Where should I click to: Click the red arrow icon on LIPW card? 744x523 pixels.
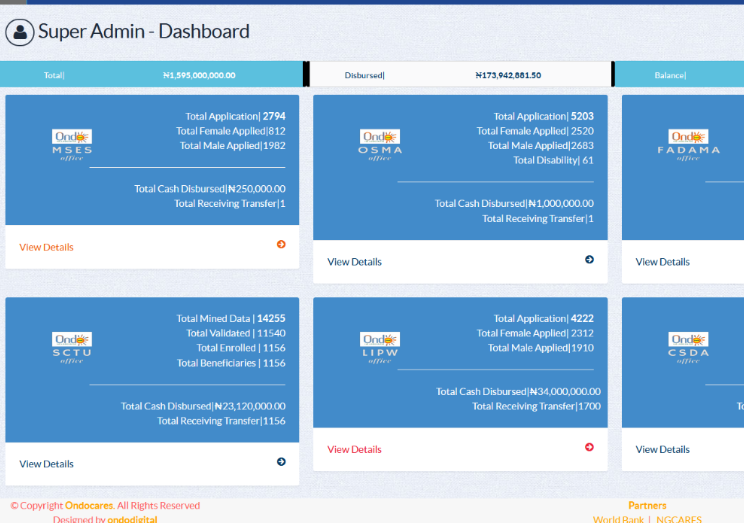coord(589,447)
